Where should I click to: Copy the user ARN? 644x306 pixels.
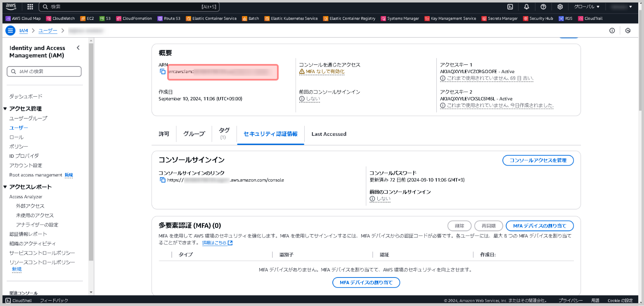[x=163, y=72]
